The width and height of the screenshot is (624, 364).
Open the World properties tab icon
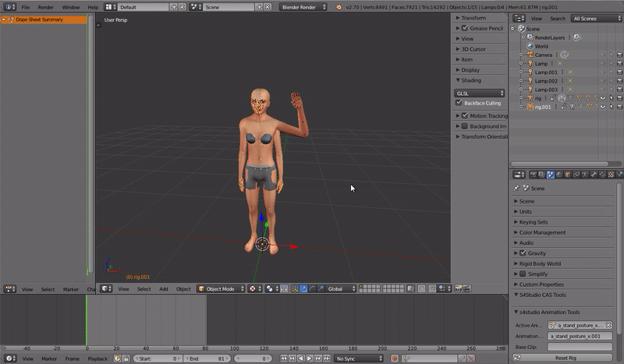pyautogui.click(x=558, y=175)
